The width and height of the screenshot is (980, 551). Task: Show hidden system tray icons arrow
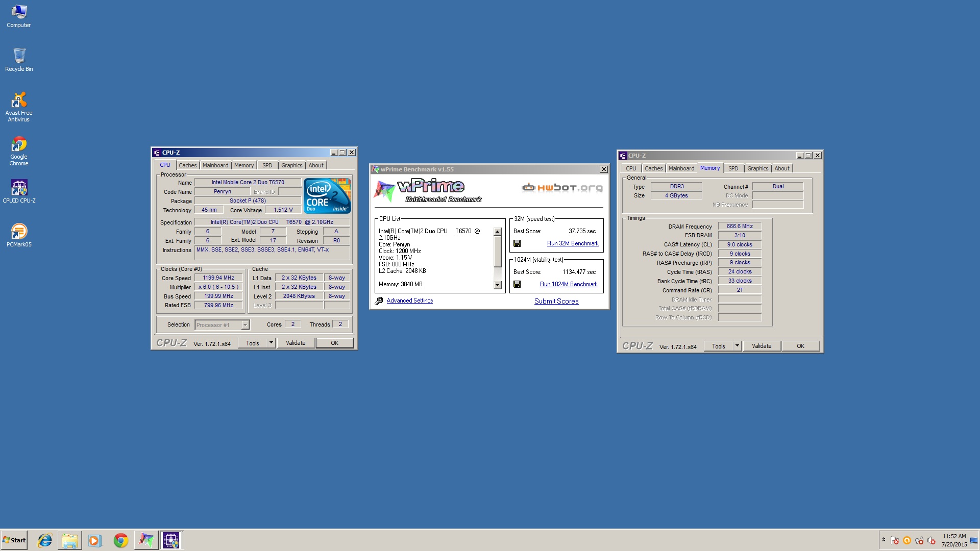pyautogui.click(x=884, y=540)
